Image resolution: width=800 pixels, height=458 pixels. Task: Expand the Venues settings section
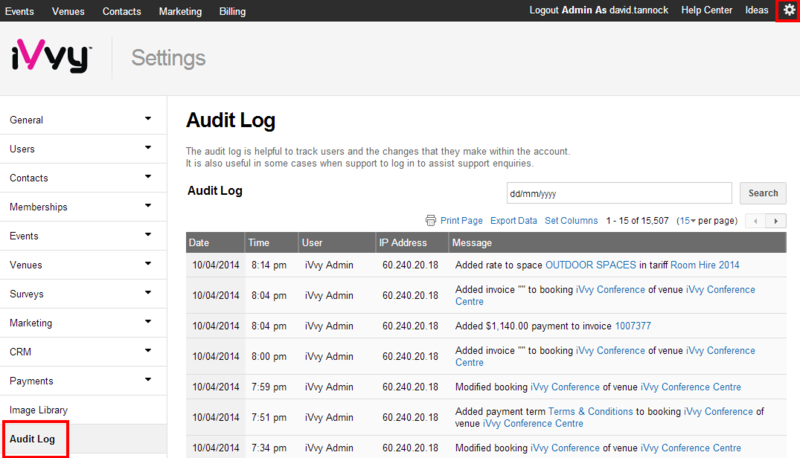coord(84,265)
